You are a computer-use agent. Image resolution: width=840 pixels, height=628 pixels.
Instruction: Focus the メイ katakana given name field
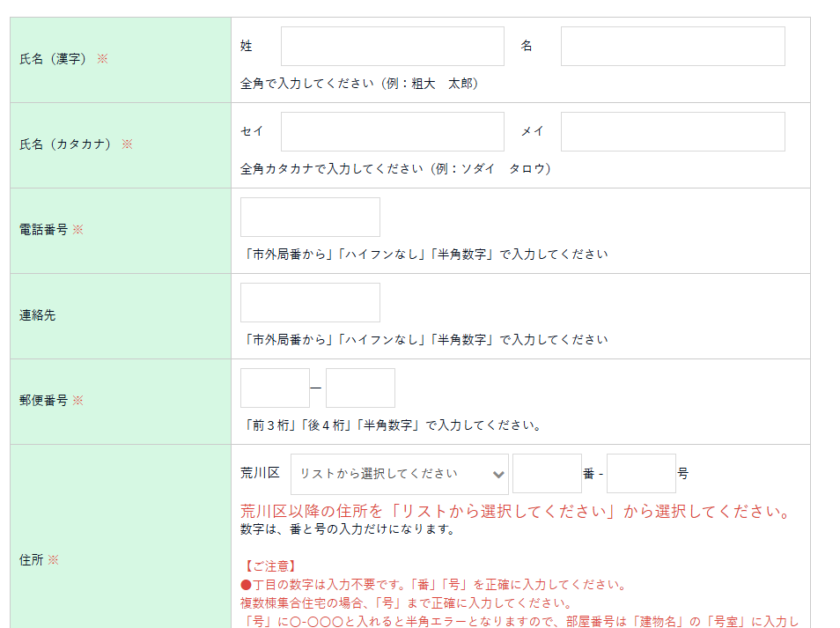click(x=672, y=132)
